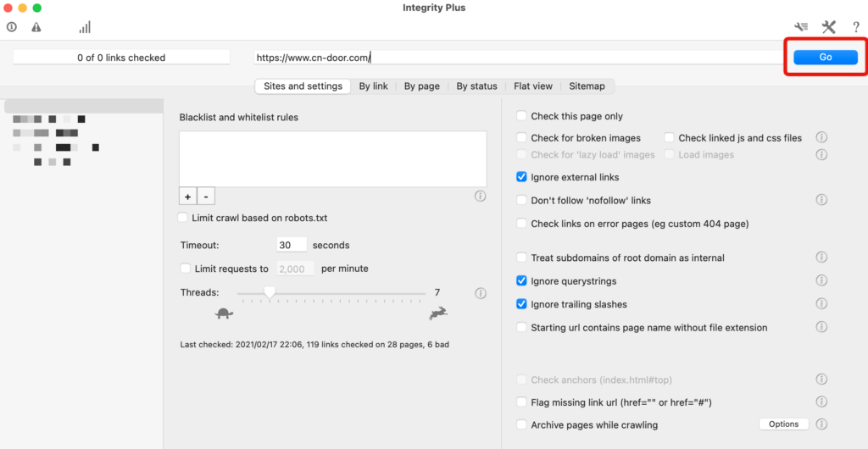Viewport: 868px width, 449px height.
Task: Open the Sitemap tab
Action: pos(587,86)
